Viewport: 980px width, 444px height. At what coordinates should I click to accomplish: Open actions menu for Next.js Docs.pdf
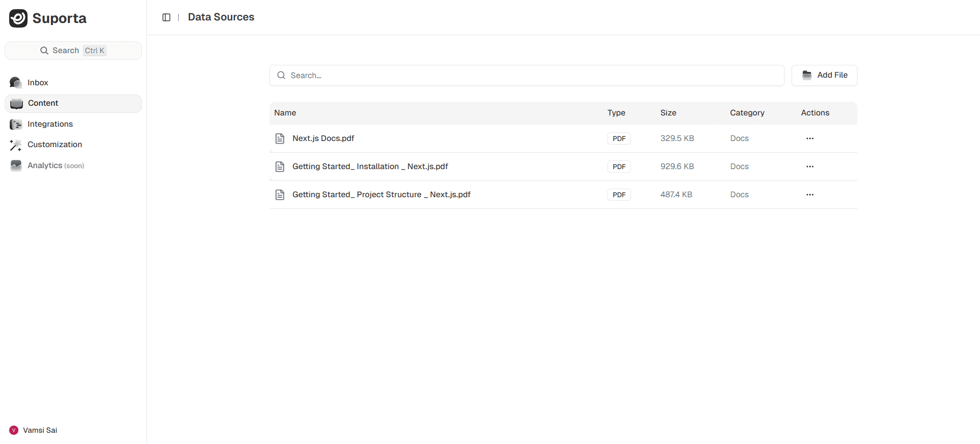[x=810, y=138]
